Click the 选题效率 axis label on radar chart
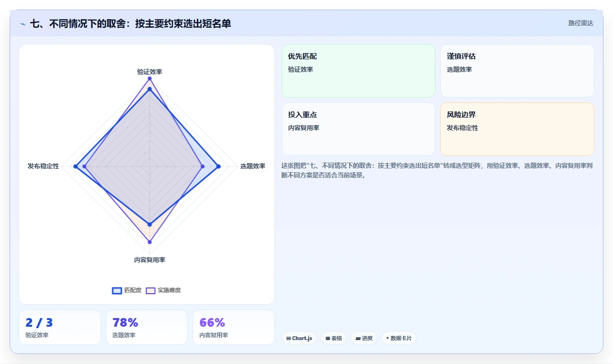 point(253,166)
